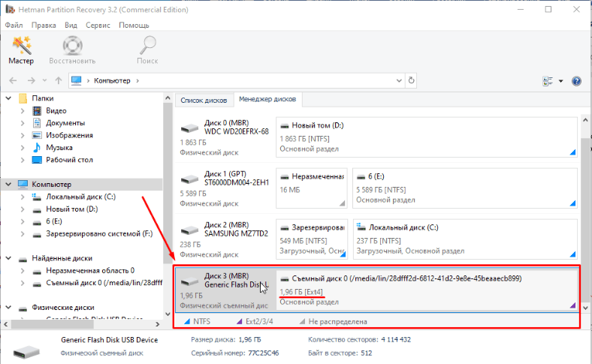Select Новый том (D:) partition block
The image size is (592, 364).
point(427,137)
